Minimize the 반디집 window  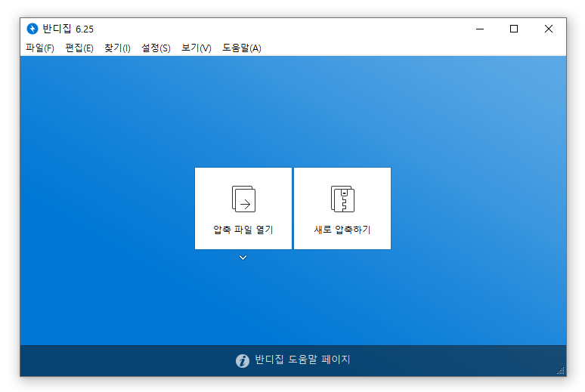point(480,29)
